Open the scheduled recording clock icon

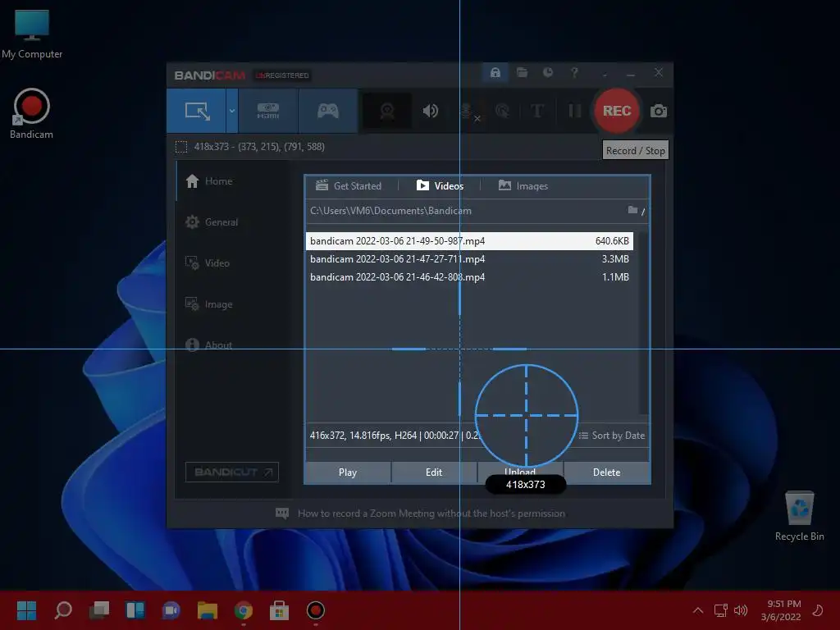[547, 72]
